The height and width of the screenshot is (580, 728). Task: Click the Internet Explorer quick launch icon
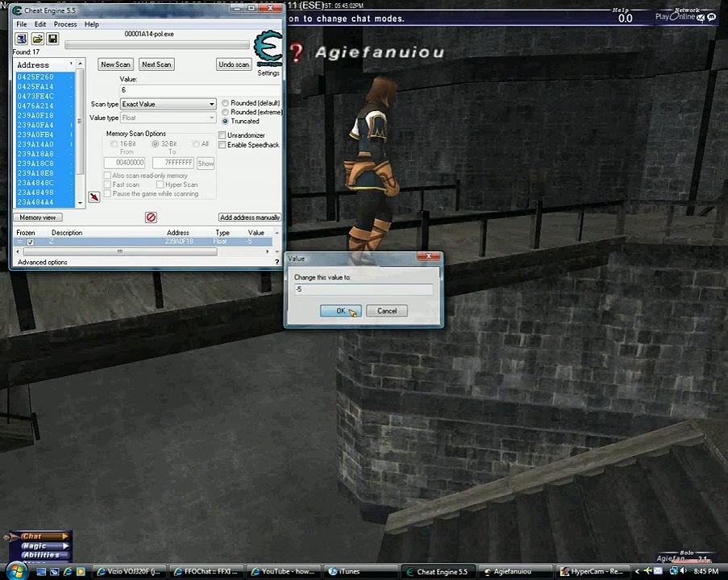pos(68,572)
